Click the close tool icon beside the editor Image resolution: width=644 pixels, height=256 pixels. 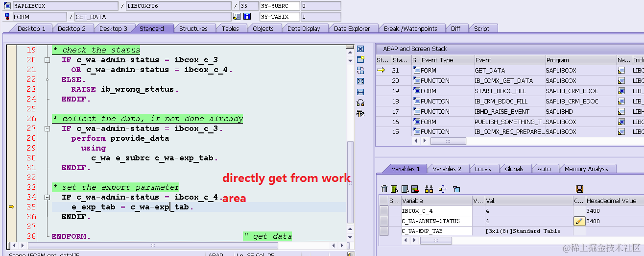(360, 49)
